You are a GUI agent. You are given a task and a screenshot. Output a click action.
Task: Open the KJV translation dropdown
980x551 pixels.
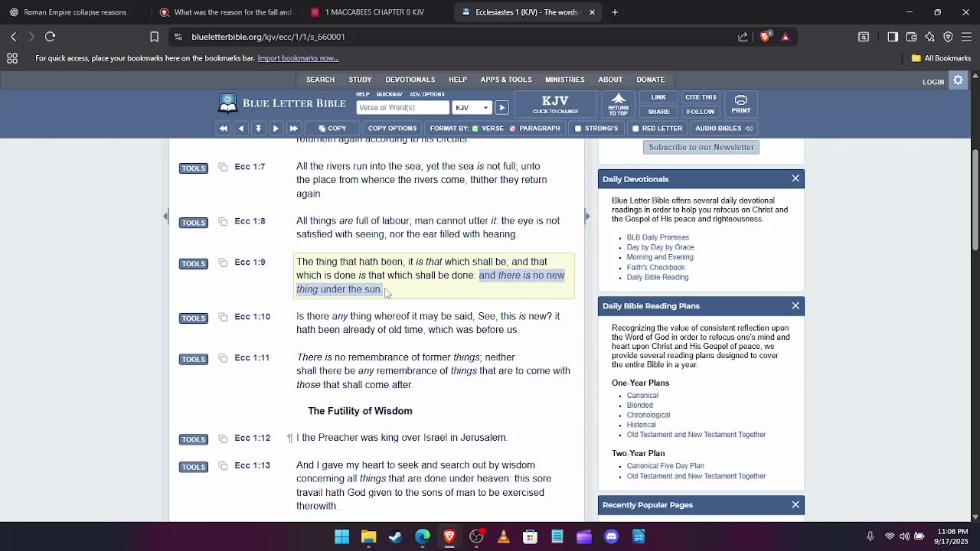click(472, 108)
